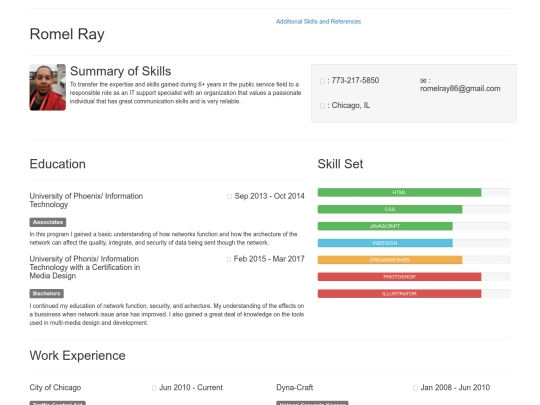Click the Jun 2010 - Current date

(x=191, y=387)
